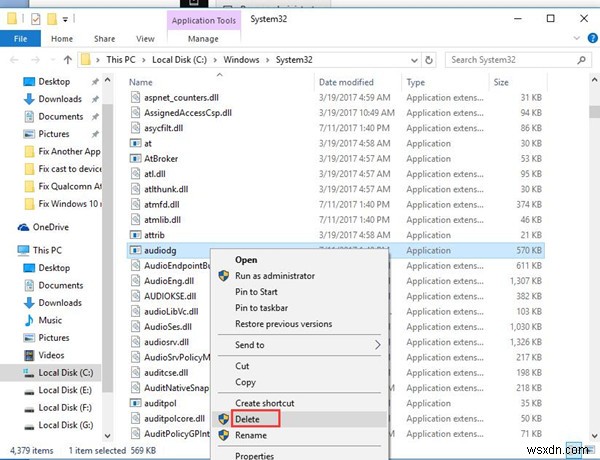Image resolution: width=600 pixels, height=460 pixels.
Task: Open the Customize Quick Access Toolbar dropdown
Action: pos(65,20)
